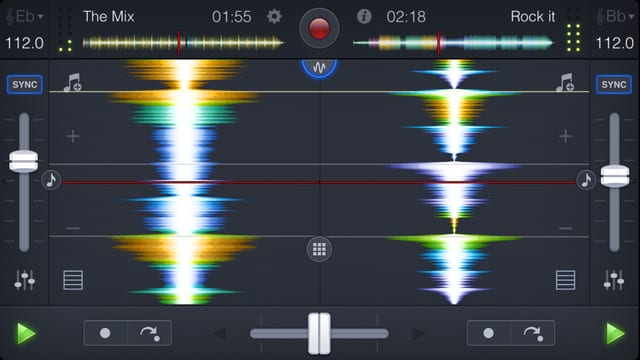Decrease left deck zoom with minus
The width and height of the screenshot is (640, 360).
pos(73,228)
